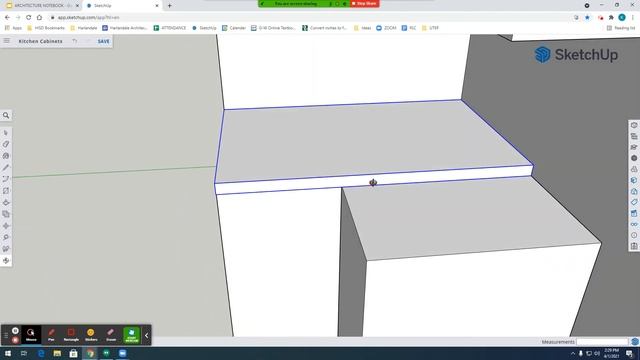Click the browser address bar
Screen dimensions: 640x360
pyautogui.click(x=310, y=18)
